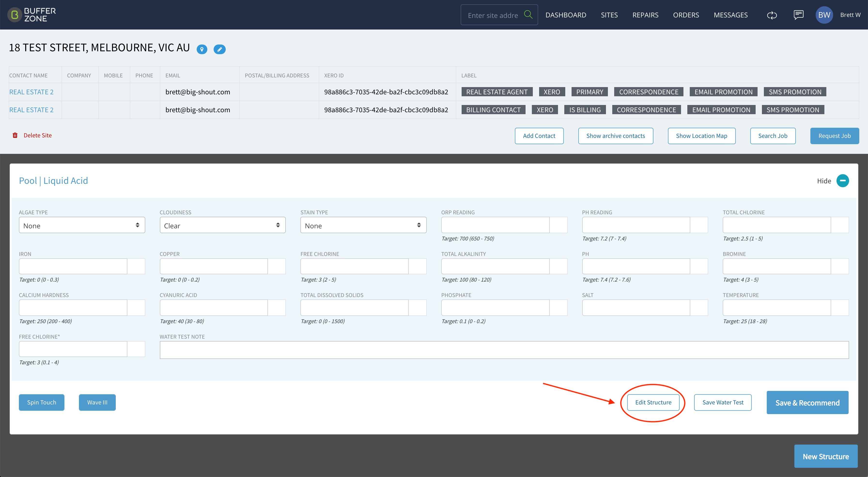Screen dimensions: 868x477
Task: Collapse the pool panel with Hide toggle
Action: point(842,181)
